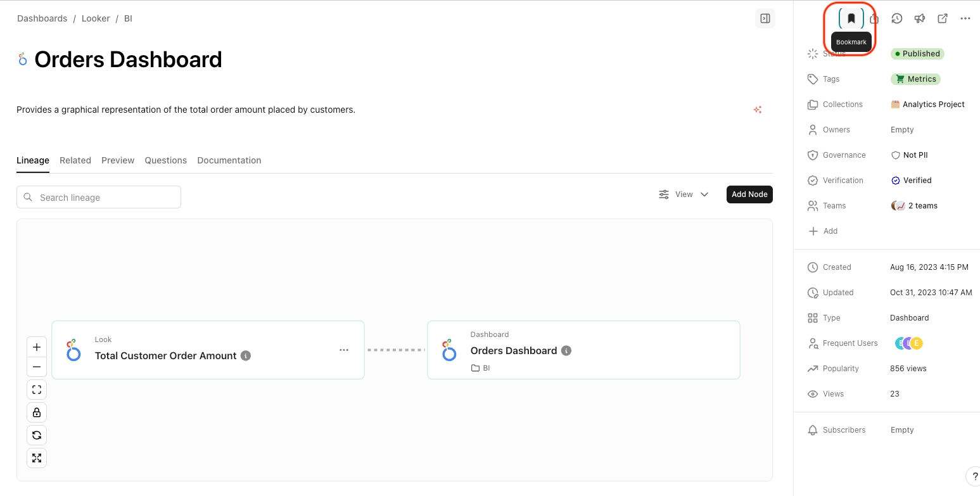Expand lineage graph to fullscreen

click(37, 458)
